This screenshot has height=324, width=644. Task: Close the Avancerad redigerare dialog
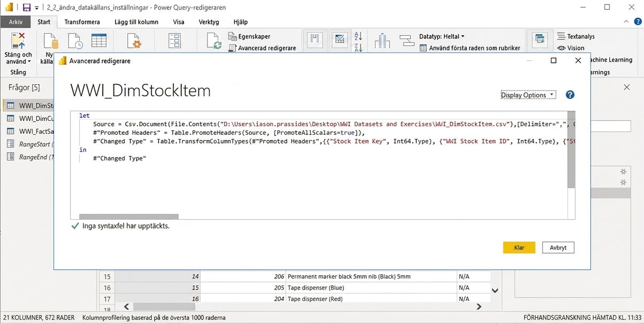578,60
